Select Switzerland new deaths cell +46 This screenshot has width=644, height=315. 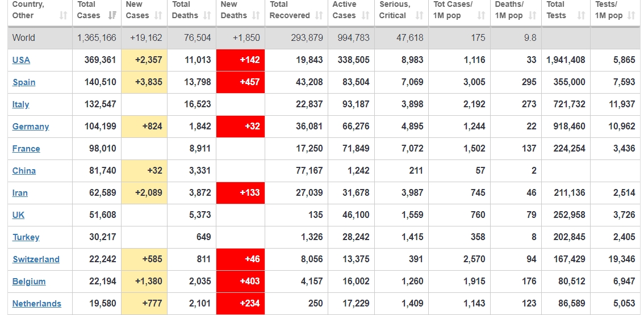pos(240,259)
